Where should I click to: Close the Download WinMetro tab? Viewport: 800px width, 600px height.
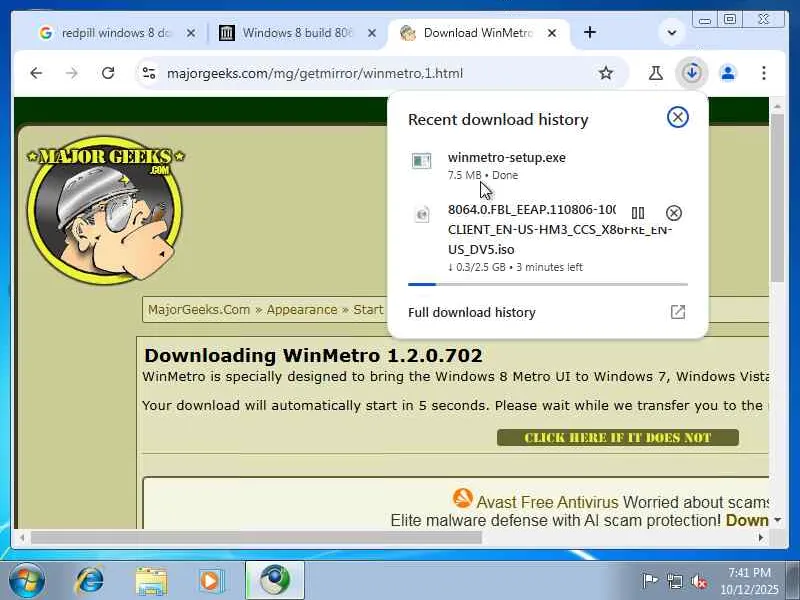(552, 33)
